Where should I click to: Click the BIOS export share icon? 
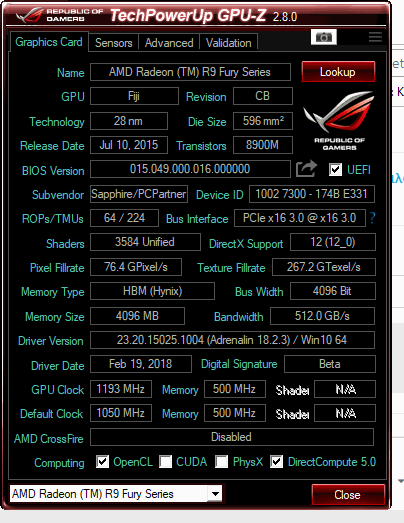(306, 169)
